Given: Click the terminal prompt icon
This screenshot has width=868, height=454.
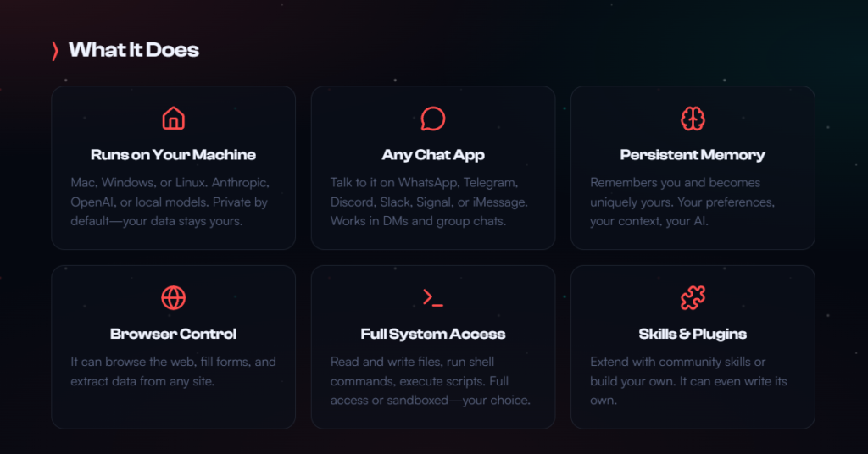Looking at the screenshot, I should coord(433,297).
